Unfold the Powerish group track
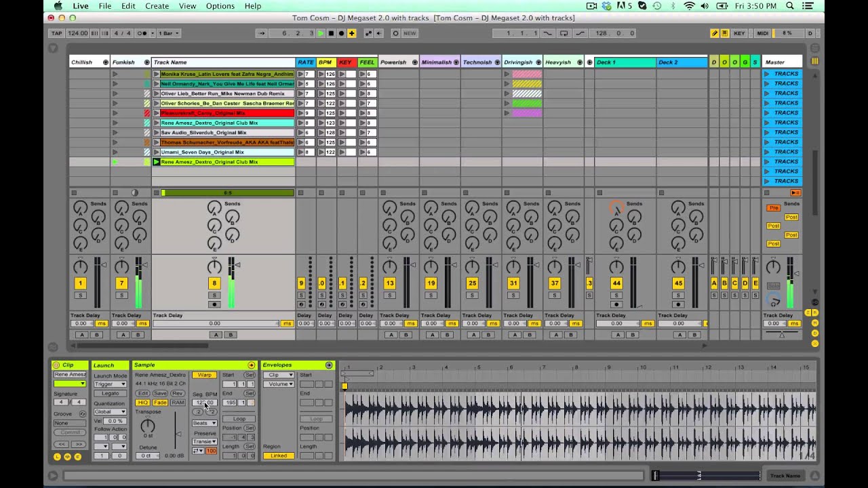The height and width of the screenshot is (488, 868). pyautogui.click(x=414, y=62)
